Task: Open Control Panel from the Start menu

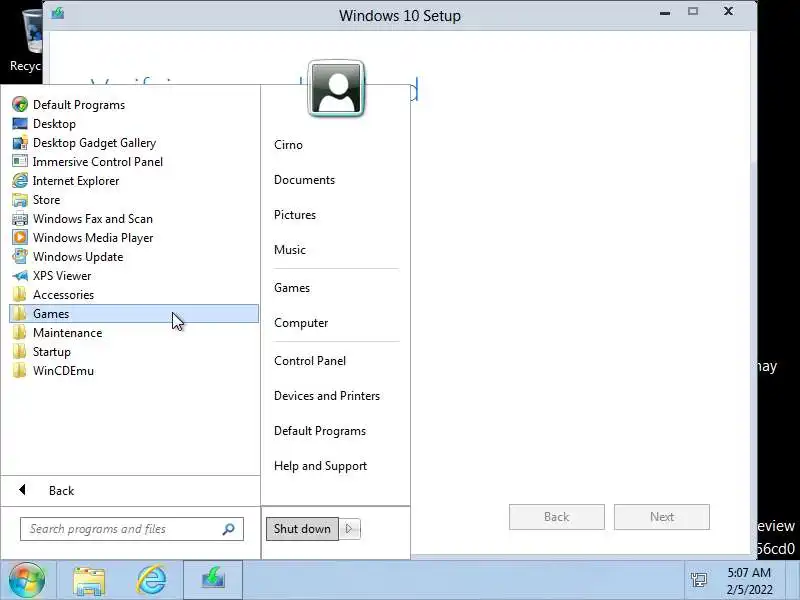Action: point(310,361)
